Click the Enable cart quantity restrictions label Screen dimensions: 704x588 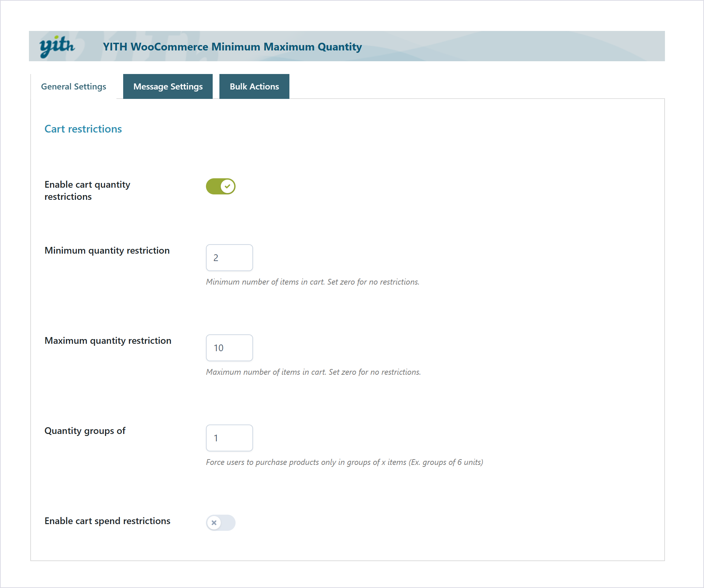(x=87, y=190)
